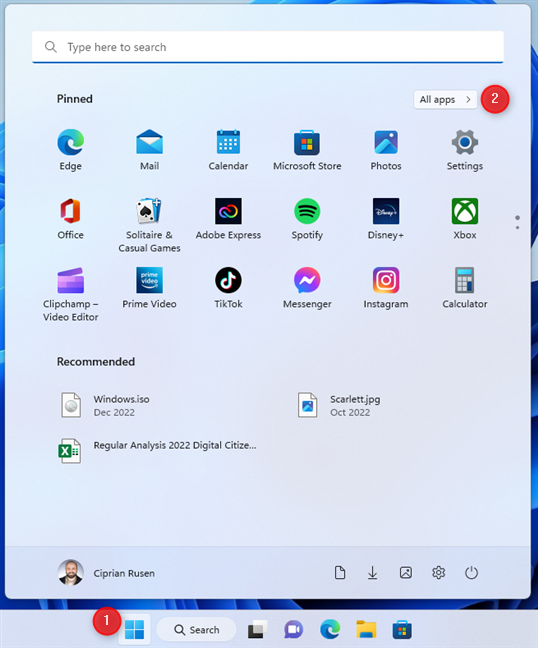Launch Edge from the taskbar
This screenshot has height=648, width=538.
(330, 629)
